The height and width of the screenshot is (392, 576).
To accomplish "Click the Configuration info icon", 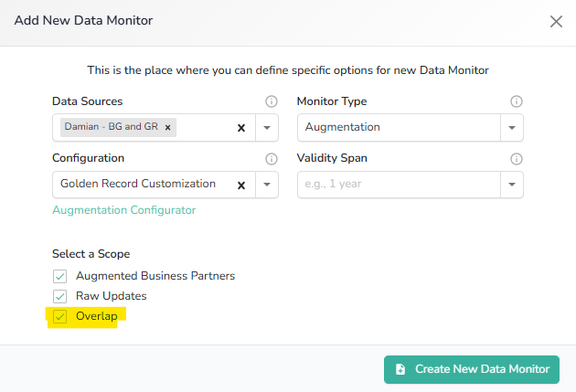I will click(x=271, y=158).
